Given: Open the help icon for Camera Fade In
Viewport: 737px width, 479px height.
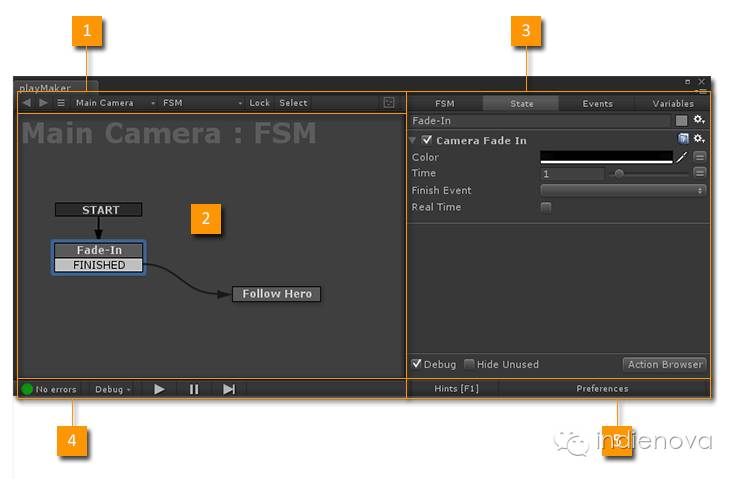Looking at the screenshot, I should (683, 139).
